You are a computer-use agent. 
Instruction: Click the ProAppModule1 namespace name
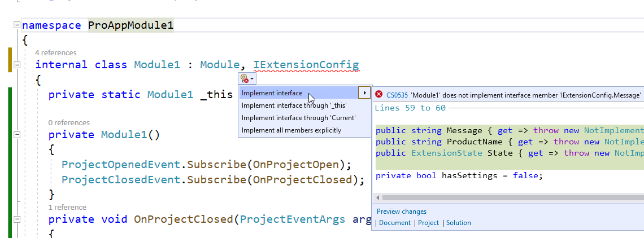pyautogui.click(x=130, y=25)
